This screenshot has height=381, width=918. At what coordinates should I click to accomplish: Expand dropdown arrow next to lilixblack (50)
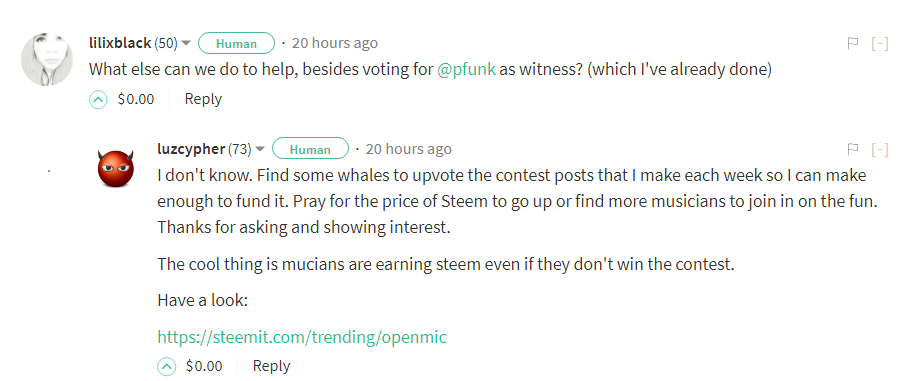(186, 43)
